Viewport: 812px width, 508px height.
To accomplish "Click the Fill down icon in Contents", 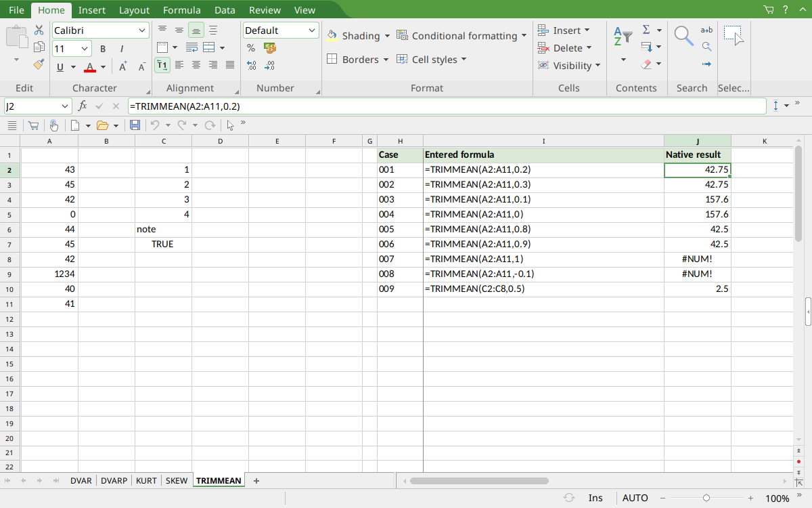I will 646,47.
